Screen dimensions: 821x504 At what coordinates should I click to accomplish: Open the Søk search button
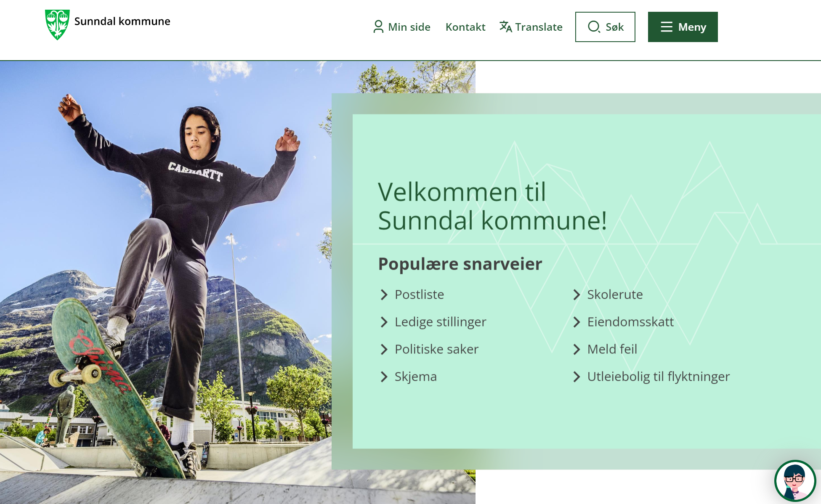[605, 27]
